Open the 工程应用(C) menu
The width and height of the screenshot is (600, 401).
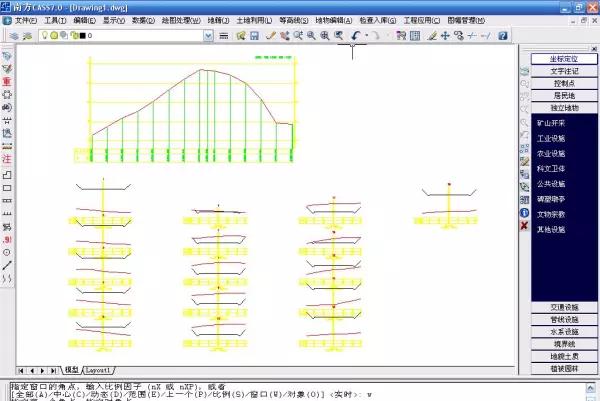(422, 21)
